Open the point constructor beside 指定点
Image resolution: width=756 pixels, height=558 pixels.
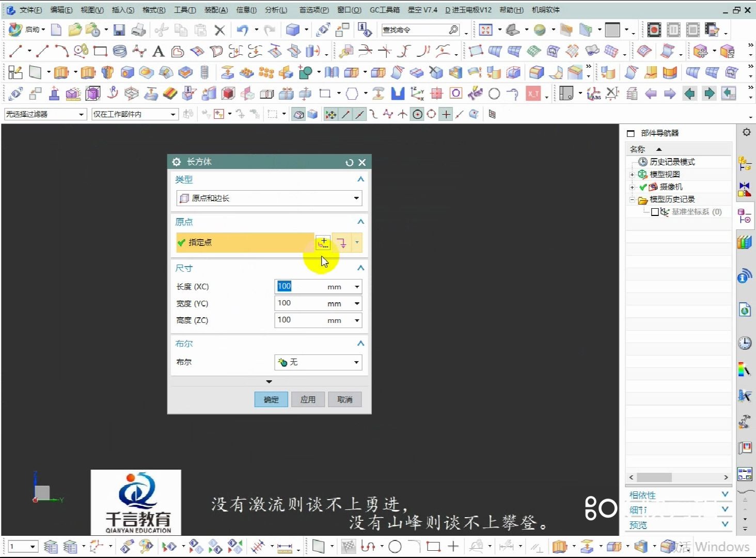[323, 242]
